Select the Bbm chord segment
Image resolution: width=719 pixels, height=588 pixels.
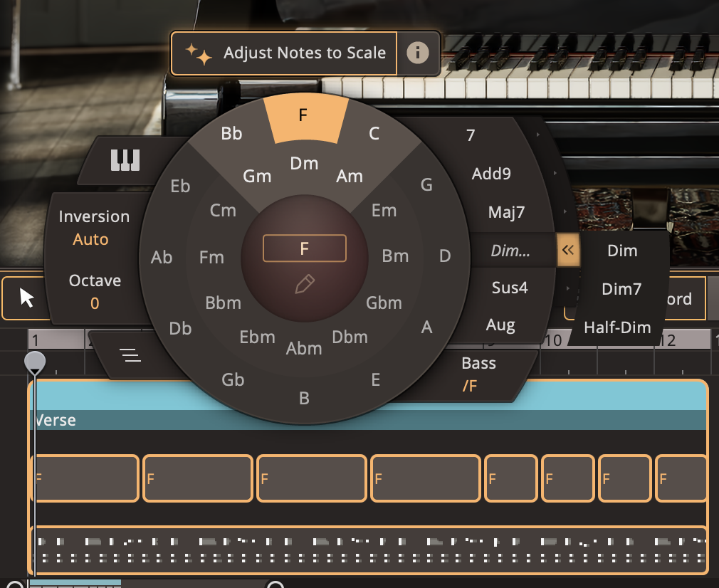click(223, 303)
